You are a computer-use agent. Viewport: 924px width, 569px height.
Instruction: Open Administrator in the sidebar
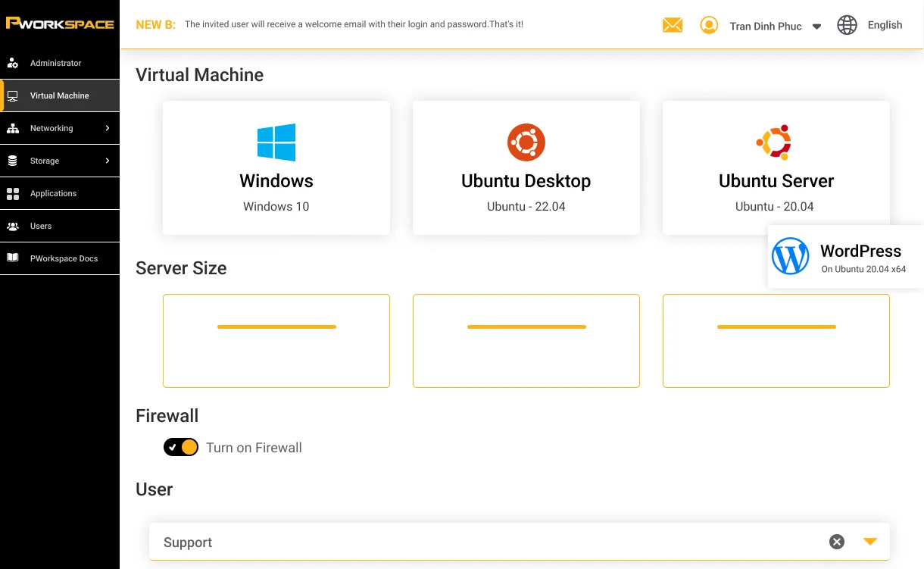click(x=55, y=63)
